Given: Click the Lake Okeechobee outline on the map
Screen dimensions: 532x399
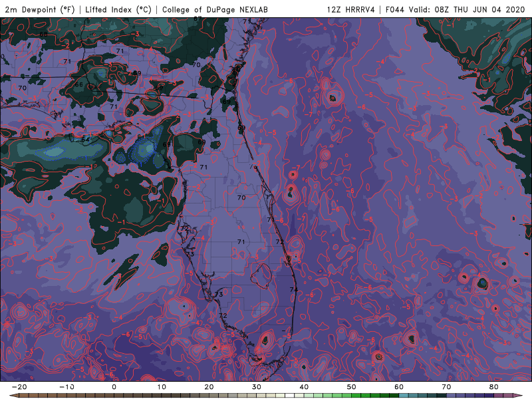Looking at the screenshot, I should [x=261, y=276].
